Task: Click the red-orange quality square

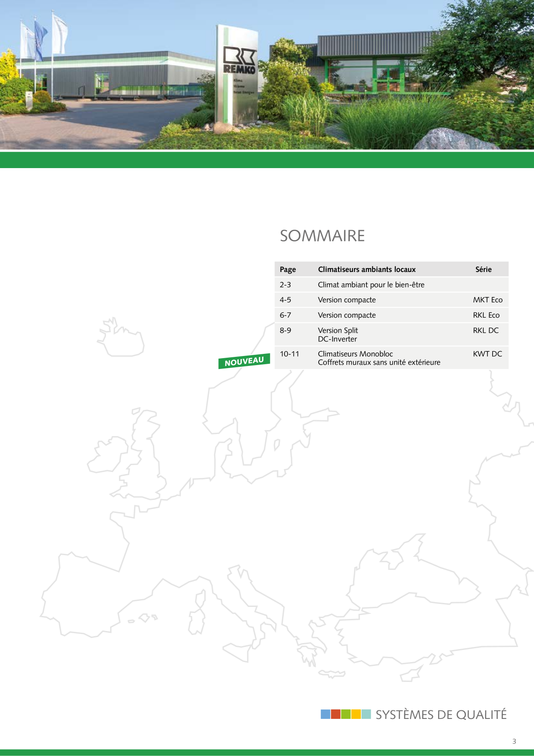Action: pyautogui.click(x=336, y=714)
